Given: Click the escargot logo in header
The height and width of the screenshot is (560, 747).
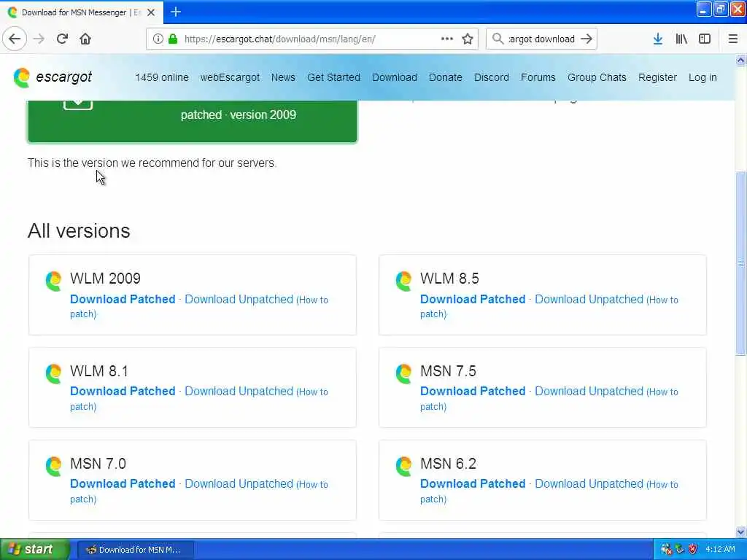Looking at the screenshot, I should (x=53, y=77).
